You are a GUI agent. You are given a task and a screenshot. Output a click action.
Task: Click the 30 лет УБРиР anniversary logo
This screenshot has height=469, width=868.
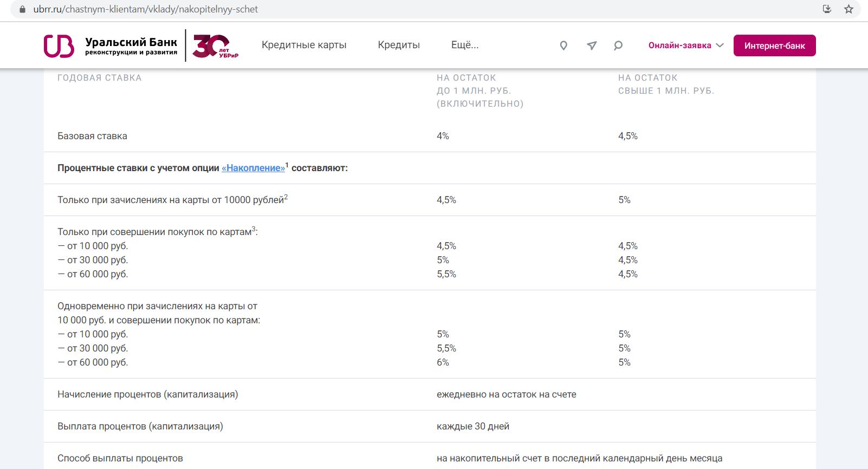tap(215, 46)
